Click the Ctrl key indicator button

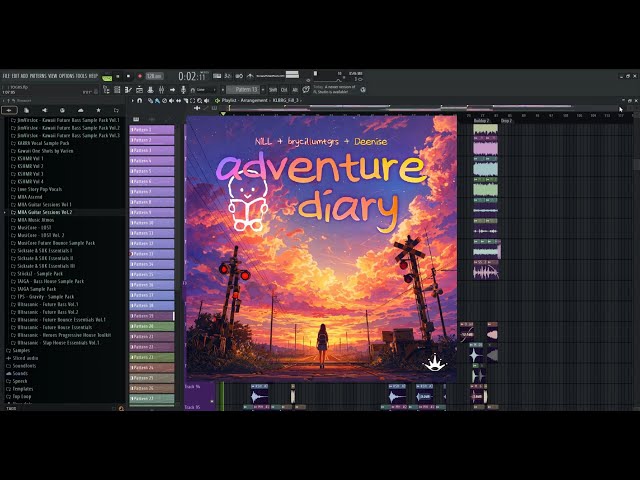pyautogui.click(x=284, y=90)
